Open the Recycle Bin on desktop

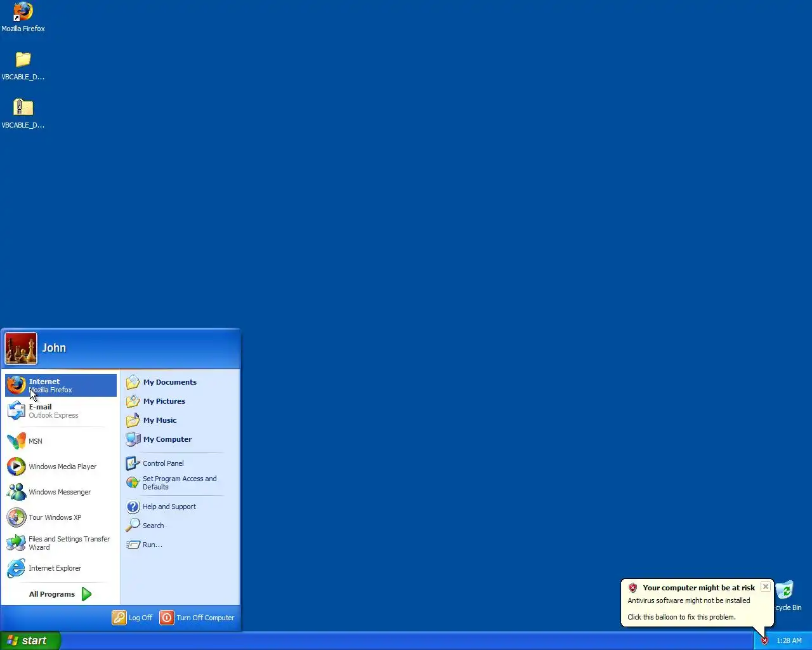pyautogui.click(x=787, y=596)
